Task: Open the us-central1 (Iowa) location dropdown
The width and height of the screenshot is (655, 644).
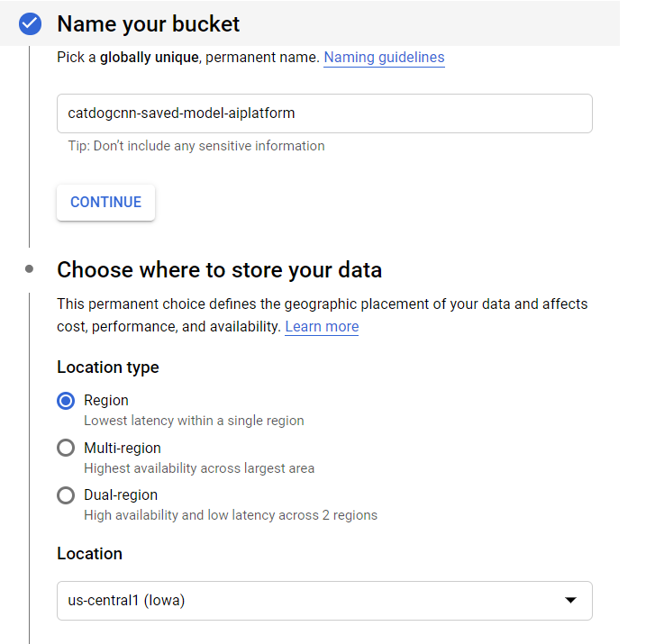Action: point(324,601)
